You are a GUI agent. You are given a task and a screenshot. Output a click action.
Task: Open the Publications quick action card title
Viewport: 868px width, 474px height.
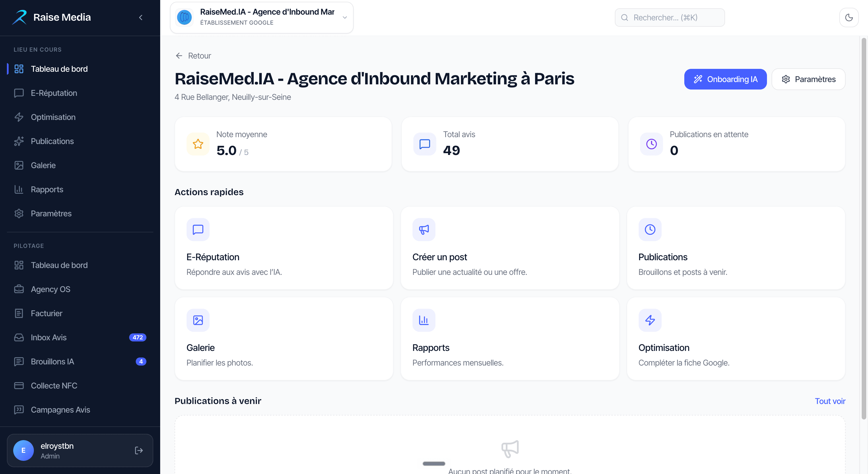(x=663, y=257)
